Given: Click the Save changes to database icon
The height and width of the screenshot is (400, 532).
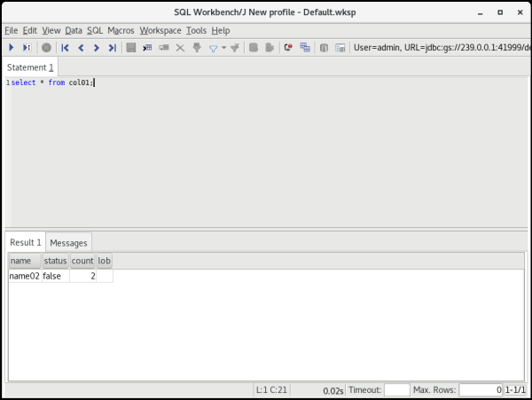Looking at the screenshot, I should tap(131, 48).
